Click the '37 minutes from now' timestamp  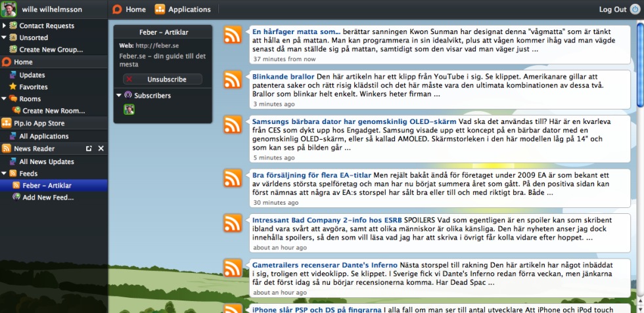(285, 59)
